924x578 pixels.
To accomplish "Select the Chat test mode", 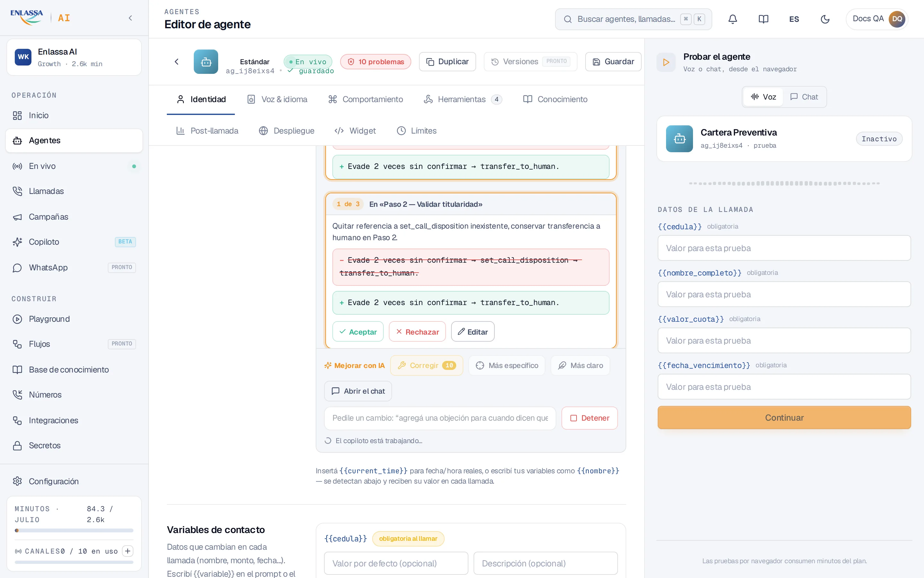I will [x=804, y=97].
